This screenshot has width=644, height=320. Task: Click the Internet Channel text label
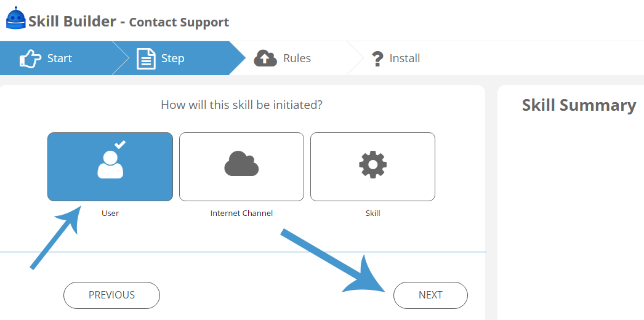[241, 214]
